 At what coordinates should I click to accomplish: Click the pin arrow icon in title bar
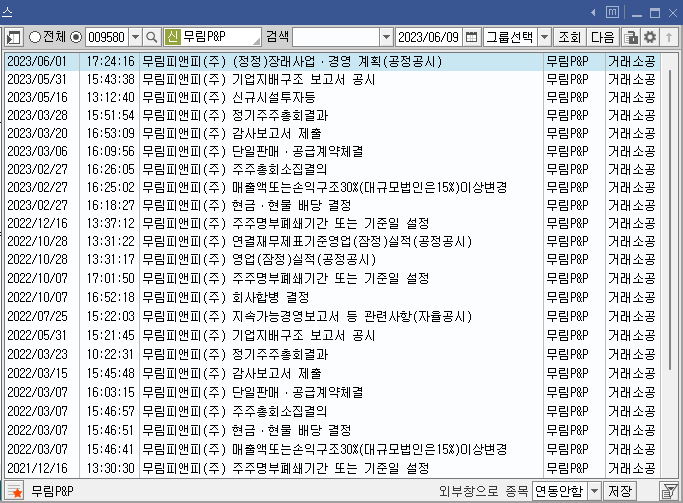coord(593,13)
